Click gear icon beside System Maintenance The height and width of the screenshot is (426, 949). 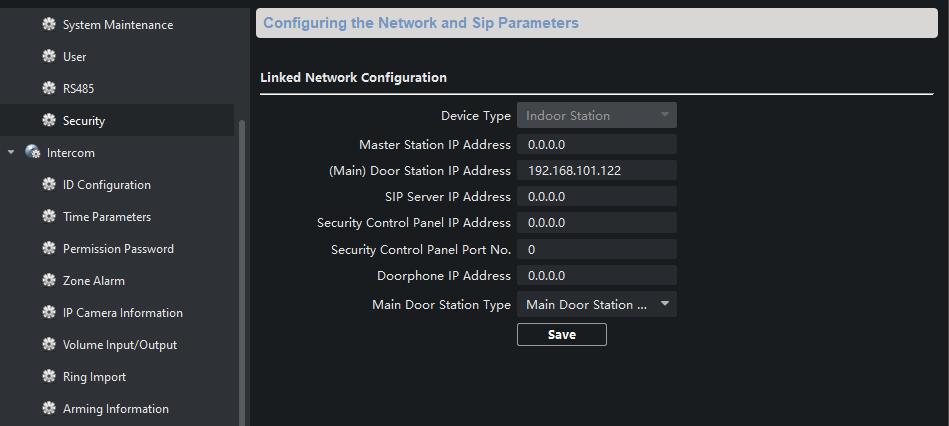48,24
